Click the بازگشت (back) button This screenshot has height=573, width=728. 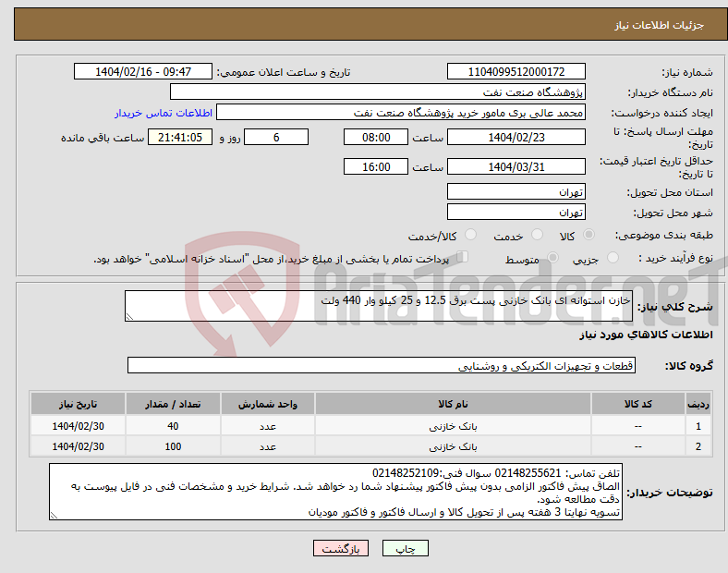coord(341,548)
